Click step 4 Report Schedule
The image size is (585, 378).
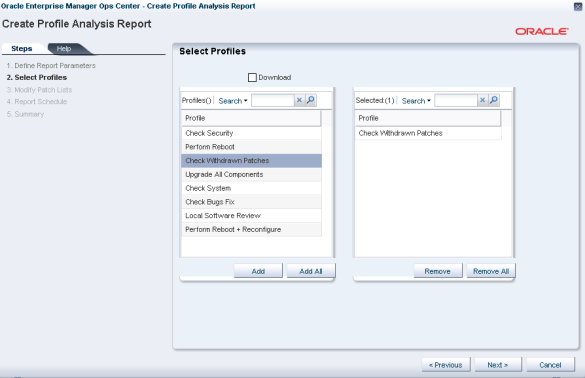(37, 101)
